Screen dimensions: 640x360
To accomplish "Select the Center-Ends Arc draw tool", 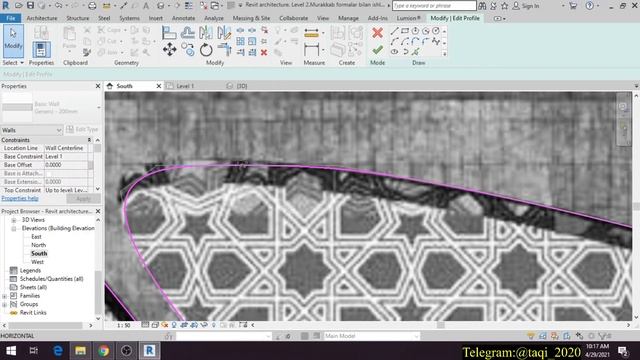I will click(x=405, y=41).
